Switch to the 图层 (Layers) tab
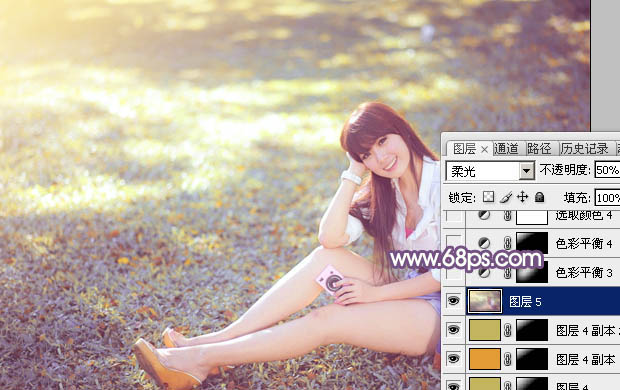The height and width of the screenshot is (390, 620). coord(464,149)
